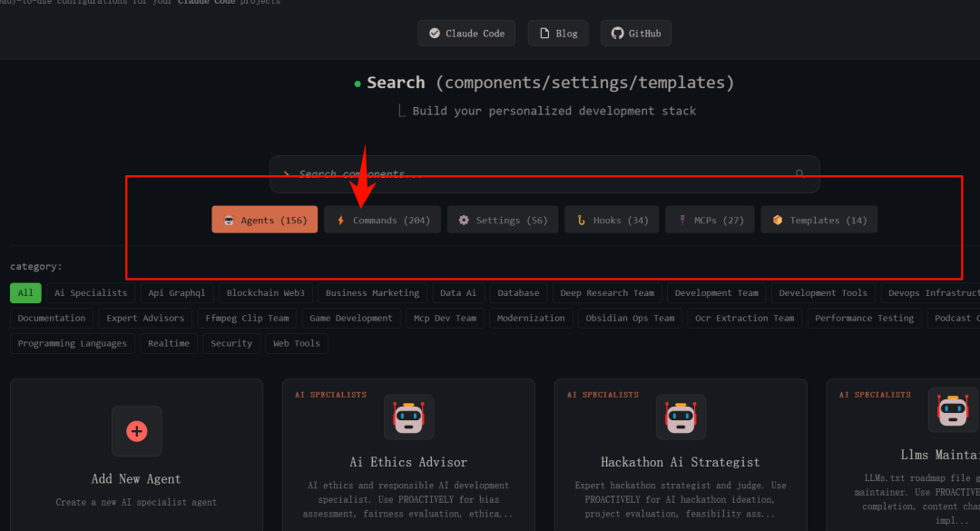
Task: Click the checkmark icon in Claude Code button
Action: [x=435, y=34]
